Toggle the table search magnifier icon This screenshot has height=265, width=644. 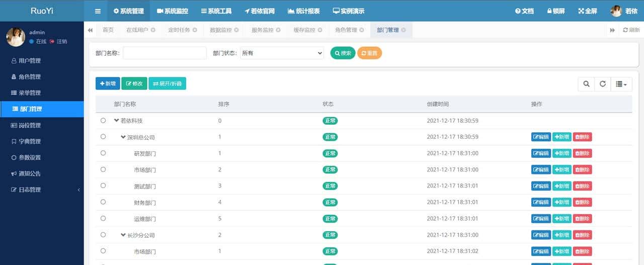[x=586, y=84]
